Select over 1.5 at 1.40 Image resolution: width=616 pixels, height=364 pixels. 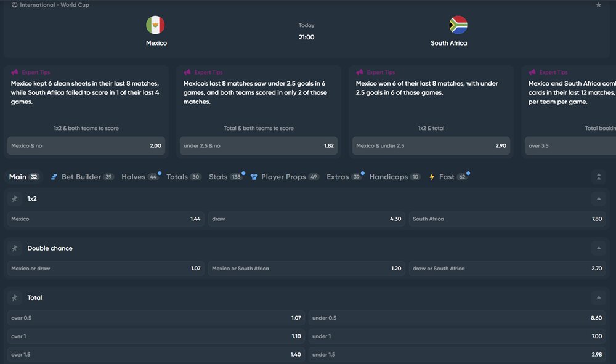(156, 355)
